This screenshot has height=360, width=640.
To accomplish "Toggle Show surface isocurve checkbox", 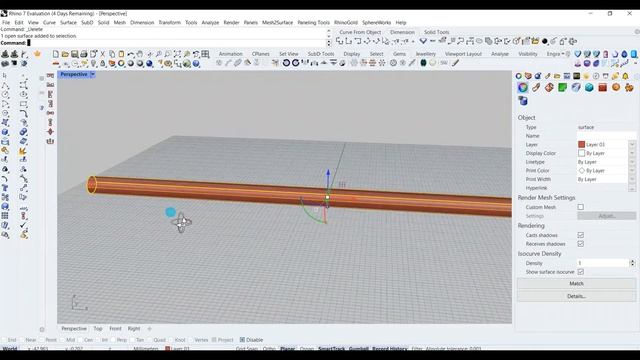I will 580,272.
